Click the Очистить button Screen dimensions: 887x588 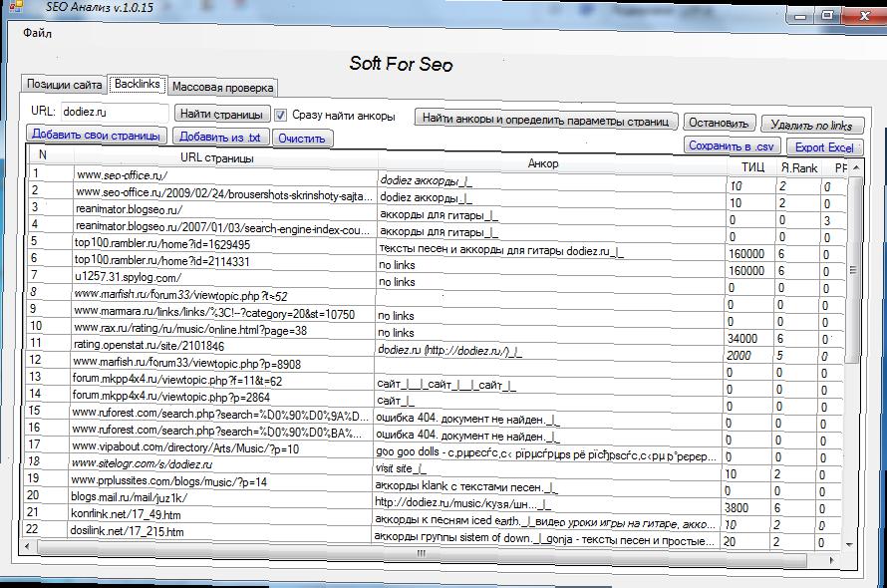tap(302, 139)
